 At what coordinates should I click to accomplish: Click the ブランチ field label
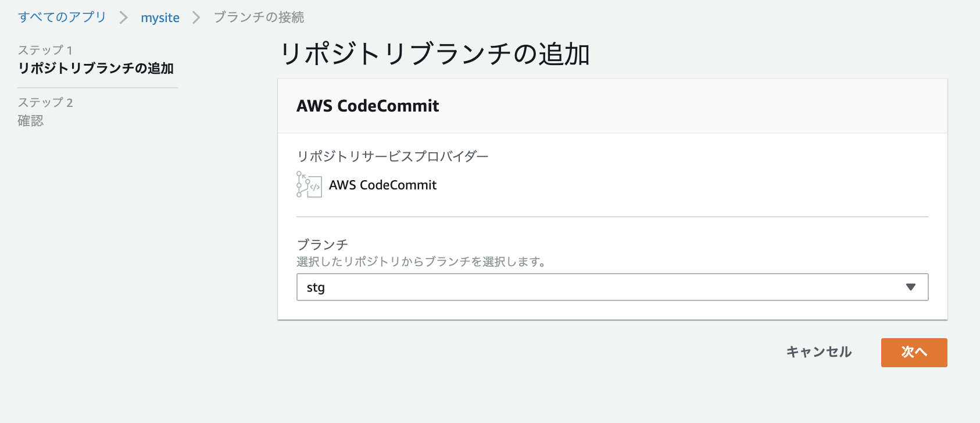[x=322, y=244]
